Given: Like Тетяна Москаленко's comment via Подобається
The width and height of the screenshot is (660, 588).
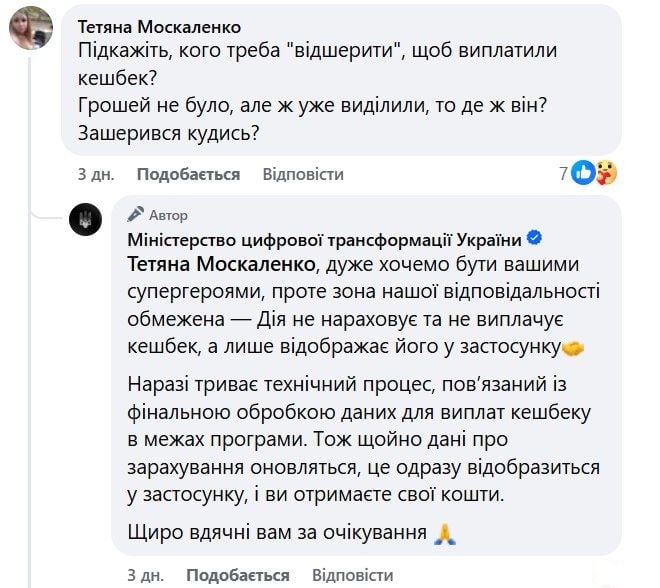Looking at the screenshot, I should [188, 174].
